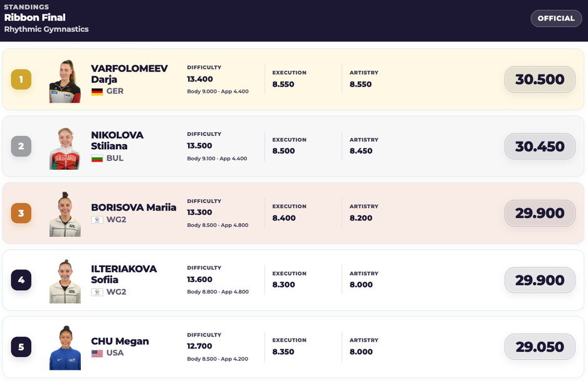Click the gold rank 1 badge
The width and height of the screenshot is (588, 381).
[21, 80]
